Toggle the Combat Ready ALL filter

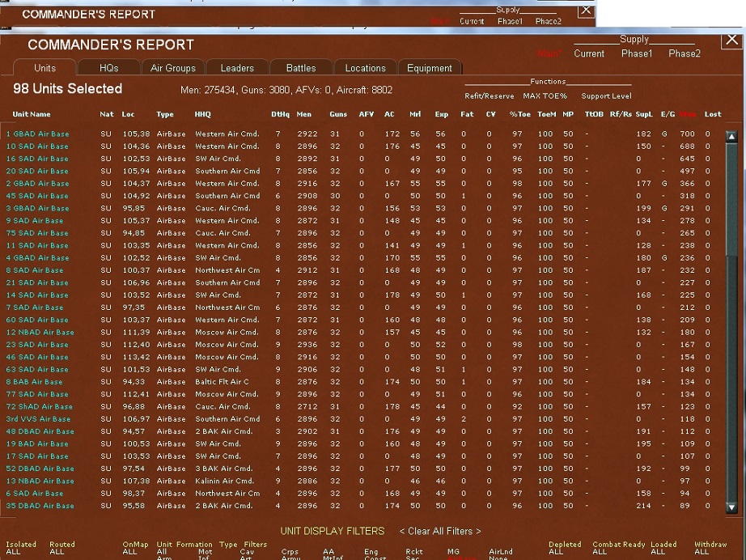(x=600, y=552)
